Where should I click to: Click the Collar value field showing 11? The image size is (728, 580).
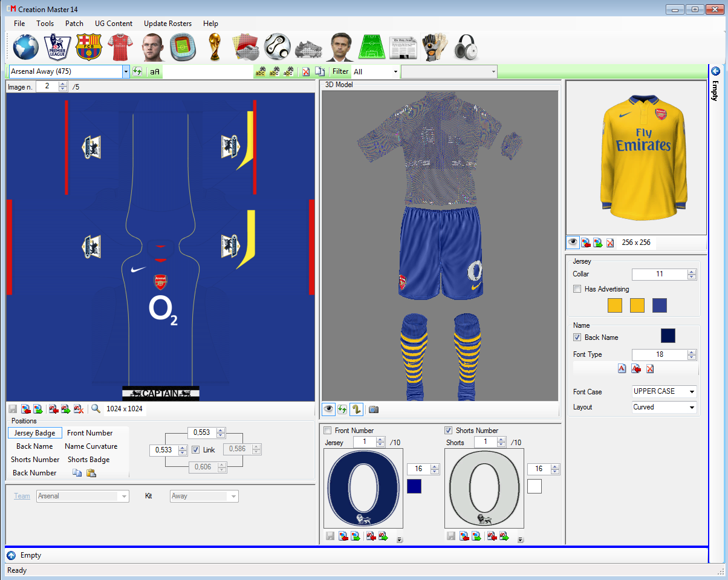pos(659,274)
